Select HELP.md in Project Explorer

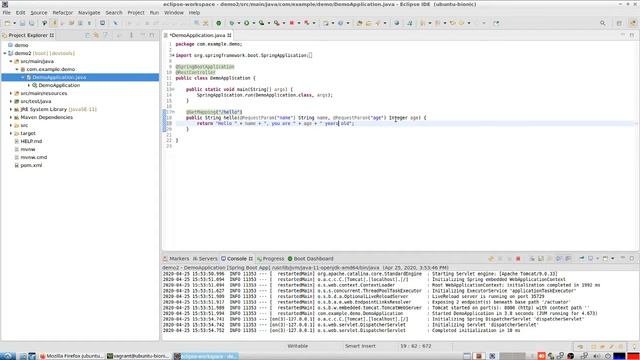click(x=31, y=141)
